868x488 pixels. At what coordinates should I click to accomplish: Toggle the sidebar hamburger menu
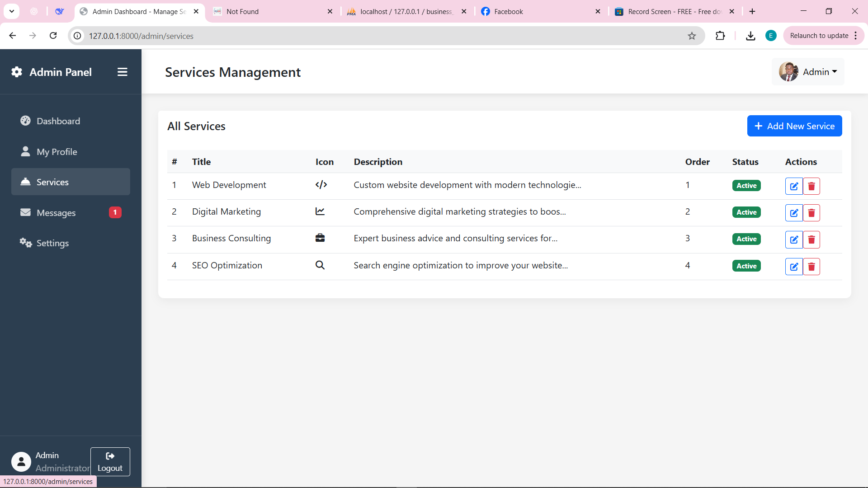coord(122,72)
